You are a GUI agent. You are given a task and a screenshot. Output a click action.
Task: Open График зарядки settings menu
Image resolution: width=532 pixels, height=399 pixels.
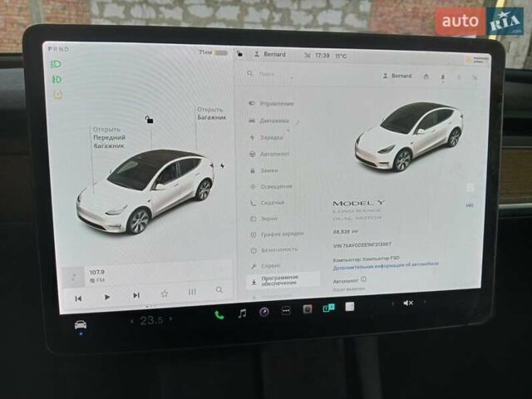[278, 234]
